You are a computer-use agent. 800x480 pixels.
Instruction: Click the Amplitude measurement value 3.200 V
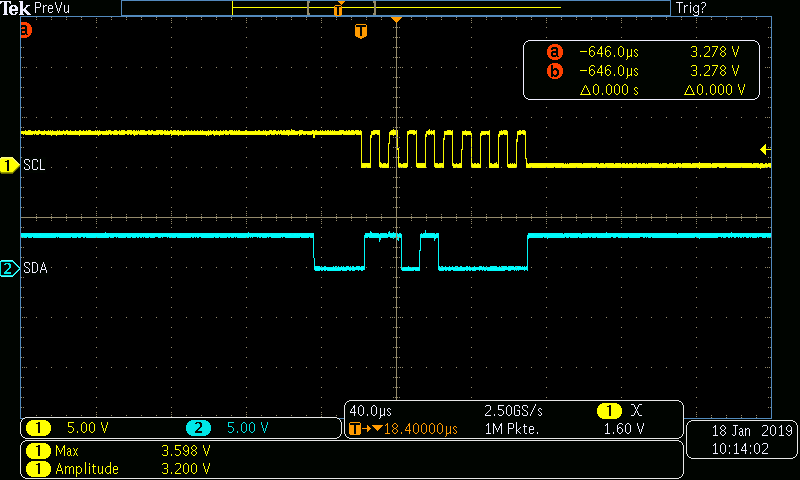coord(186,469)
